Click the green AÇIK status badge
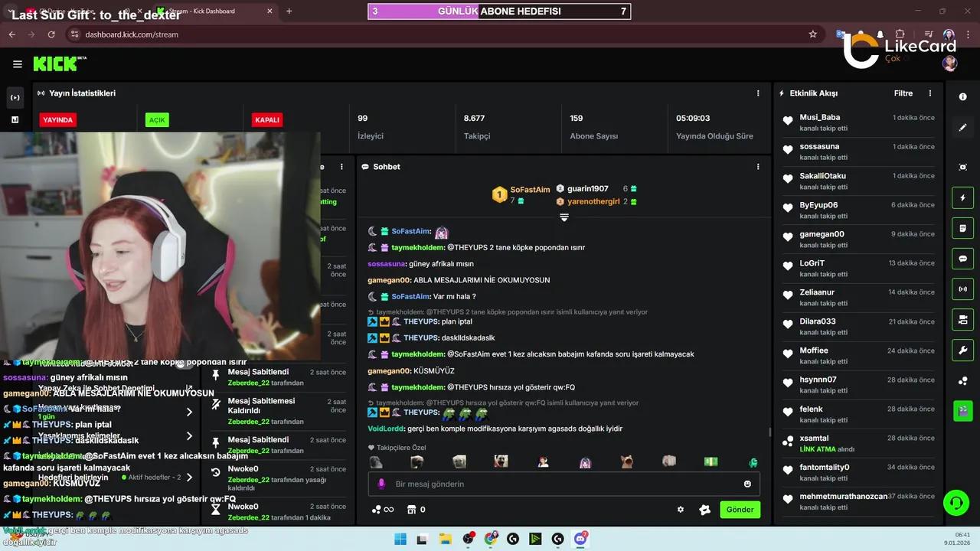Viewport: 980px width, 551px height. tap(157, 120)
